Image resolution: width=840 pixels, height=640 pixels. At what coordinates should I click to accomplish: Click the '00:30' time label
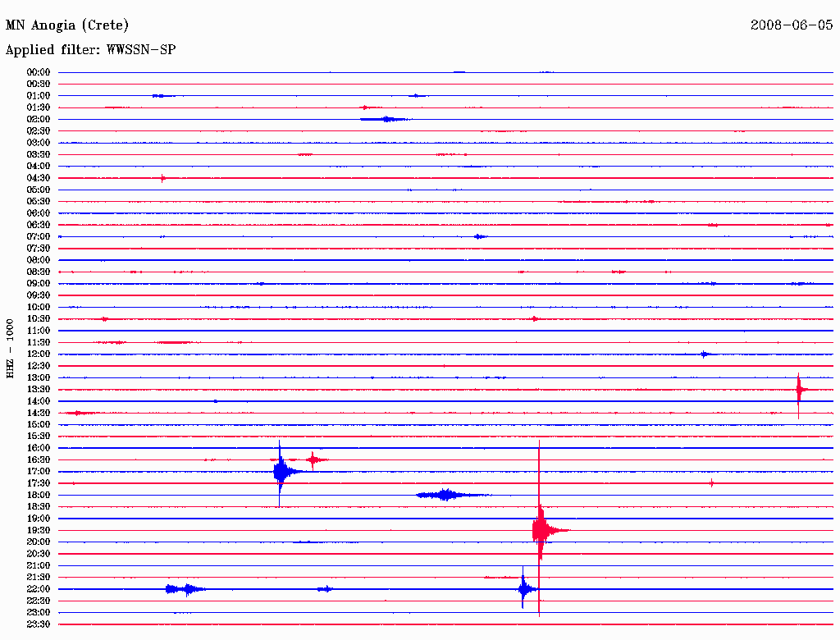coord(39,84)
